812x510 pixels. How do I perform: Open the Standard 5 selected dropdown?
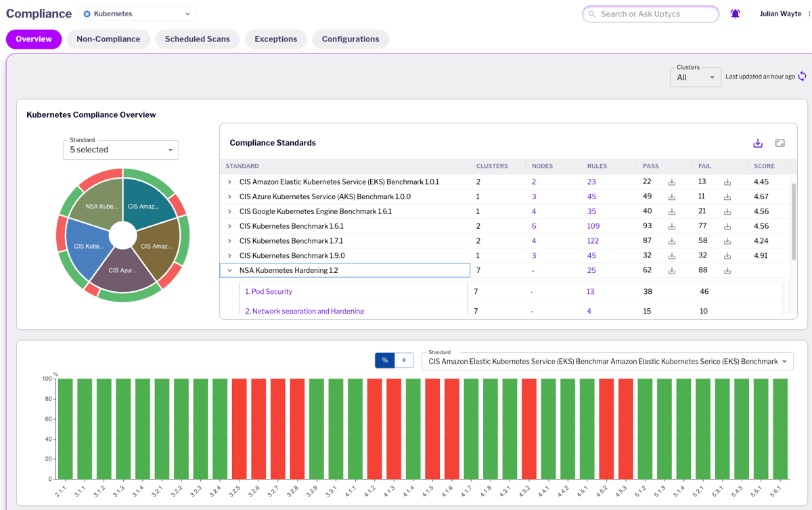[121, 150]
